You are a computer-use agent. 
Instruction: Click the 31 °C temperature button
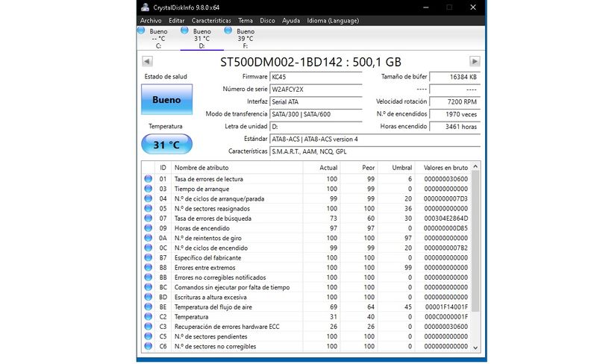tap(166, 144)
